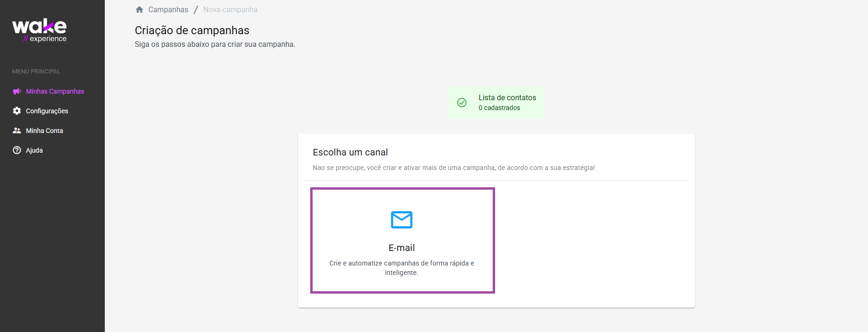Click the "Criação de campanhas" page title
The image size is (868, 332).
tap(192, 30)
